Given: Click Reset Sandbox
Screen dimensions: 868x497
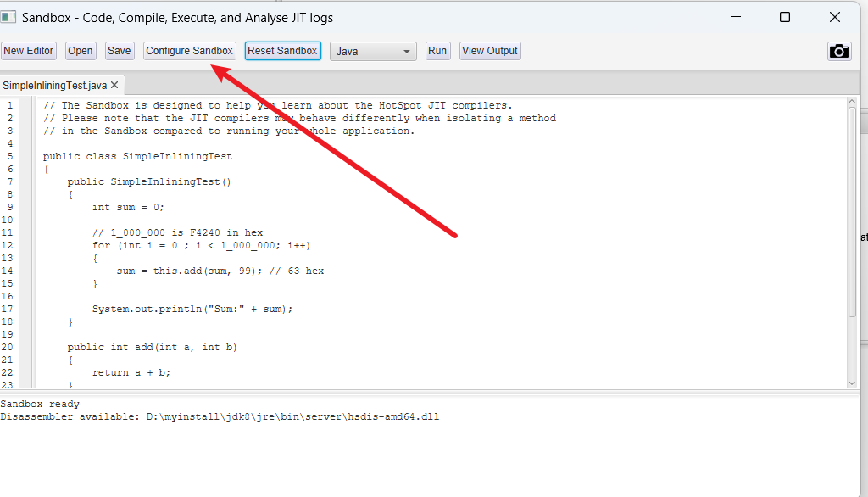Looking at the screenshot, I should click(282, 51).
